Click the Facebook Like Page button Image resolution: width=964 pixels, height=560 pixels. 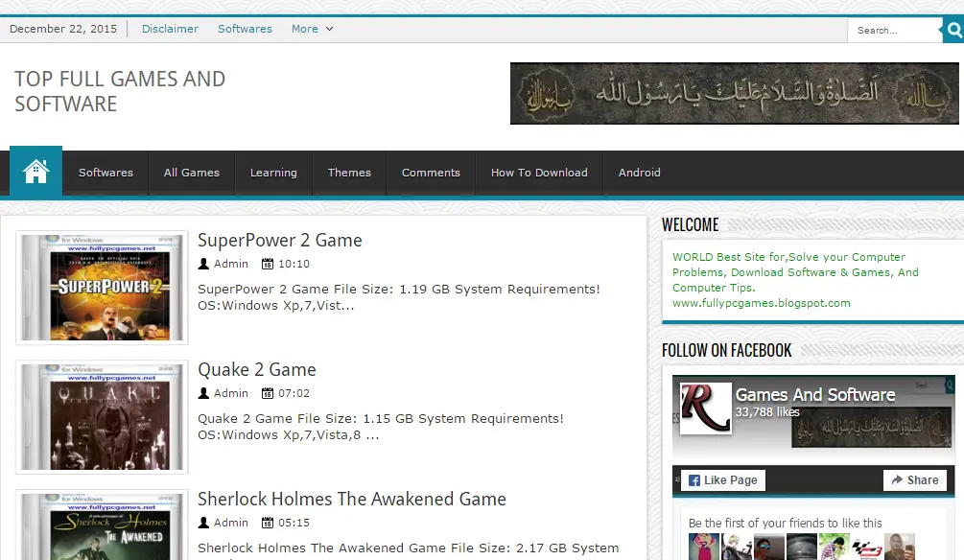[723, 480]
